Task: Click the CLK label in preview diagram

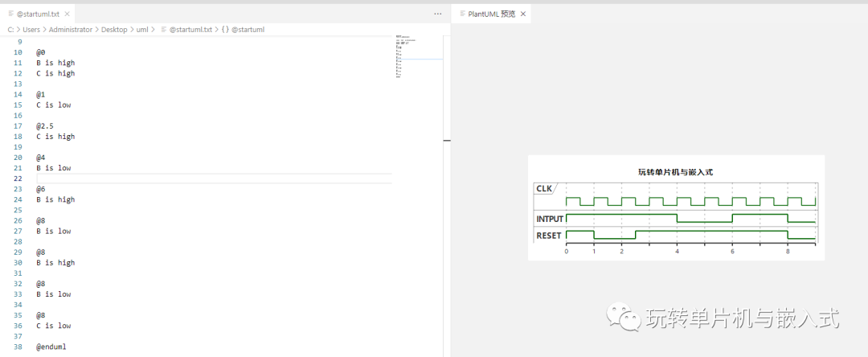Action: 544,189
